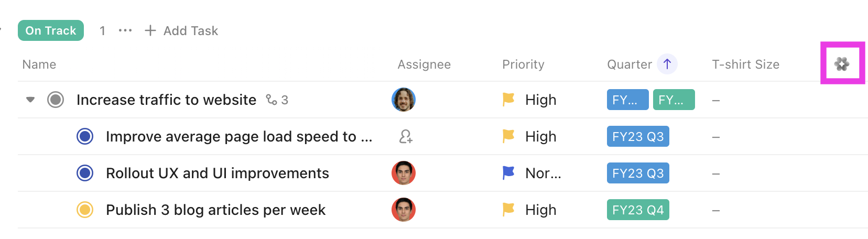
Task: Open the Rollout UX and UI improvements task
Action: click(x=217, y=173)
